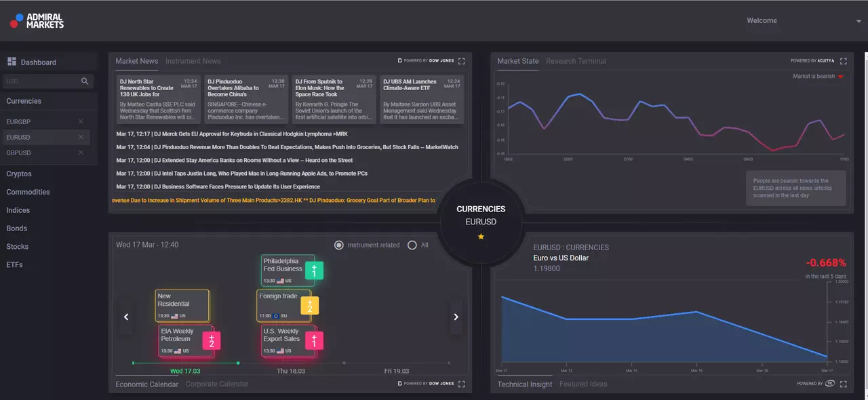Select the Instrument related radio button
The height and width of the screenshot is (400, 868).
click(x=339, y=245)
